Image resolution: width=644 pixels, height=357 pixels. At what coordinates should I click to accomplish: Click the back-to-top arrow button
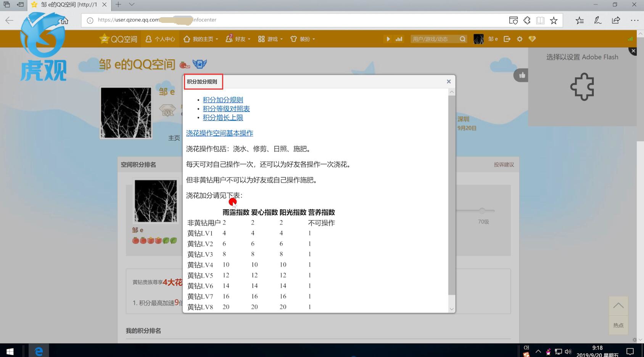[x=618, y=306]
